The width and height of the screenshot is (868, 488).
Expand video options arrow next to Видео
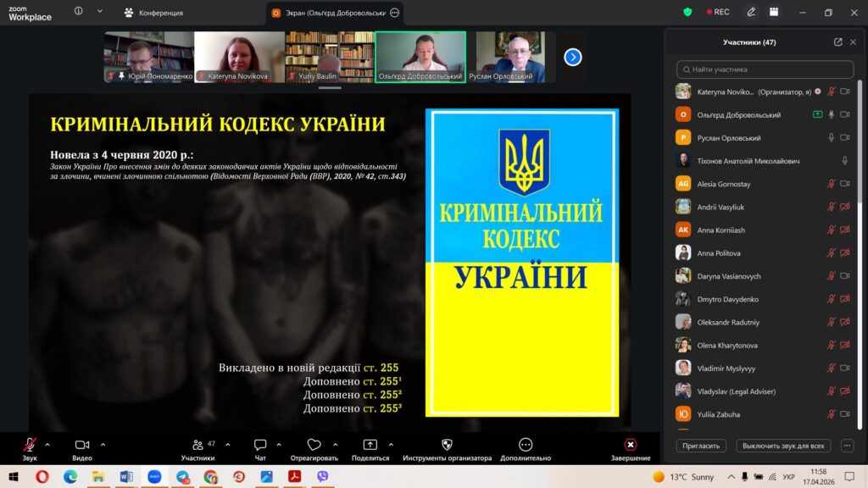pos(103,444)
